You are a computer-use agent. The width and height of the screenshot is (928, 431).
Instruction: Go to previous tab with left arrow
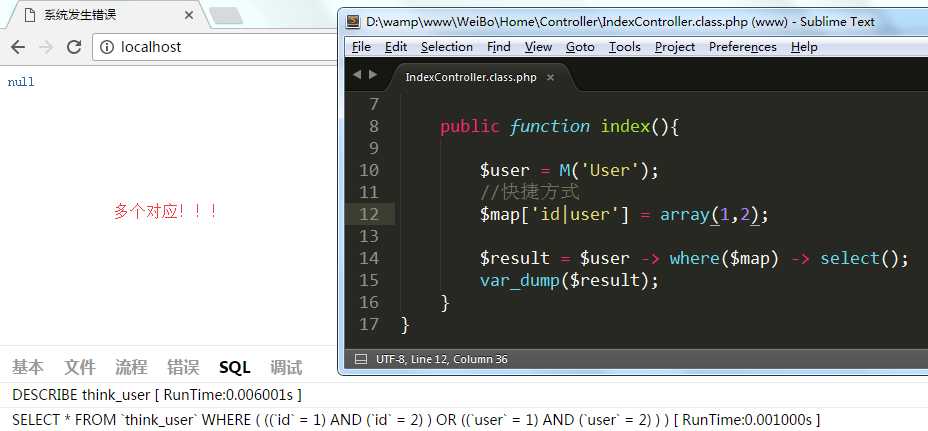click(x=357, y=75)
